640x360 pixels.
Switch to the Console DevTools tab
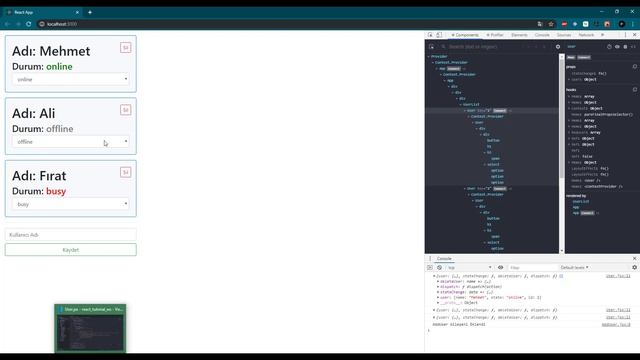[x=542, y=35]
